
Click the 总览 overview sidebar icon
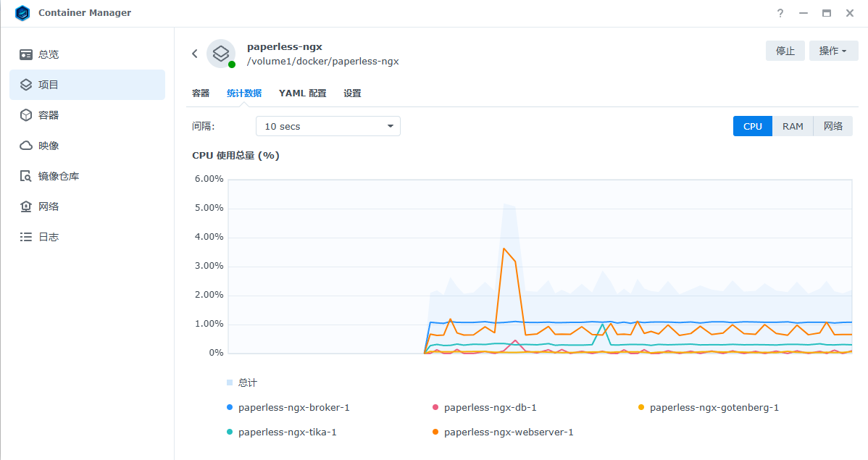pos(26,54)
